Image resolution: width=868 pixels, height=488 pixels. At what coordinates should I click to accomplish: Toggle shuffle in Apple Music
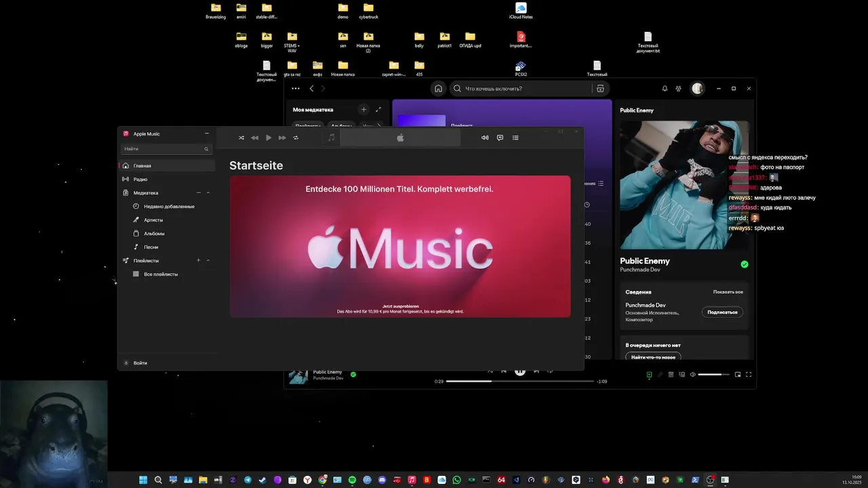point(241,138)
